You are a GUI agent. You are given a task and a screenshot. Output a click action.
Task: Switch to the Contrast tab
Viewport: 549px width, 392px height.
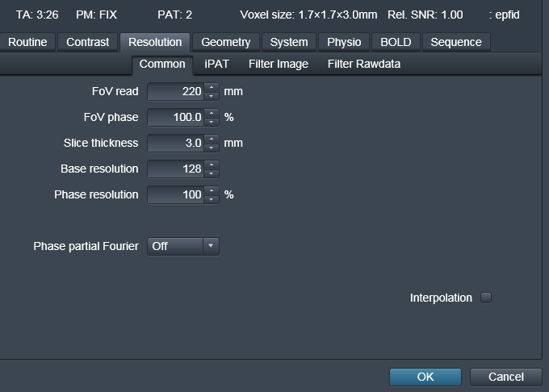pos(87,42)
